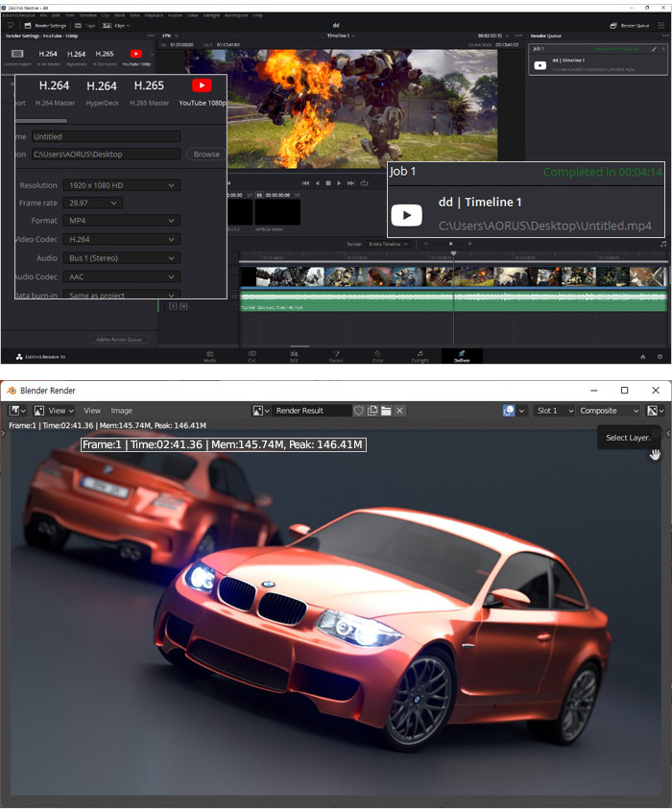Jump to last frame in viewer
Viewport: 672px width, 812px height.
click(x=350, y=183)
